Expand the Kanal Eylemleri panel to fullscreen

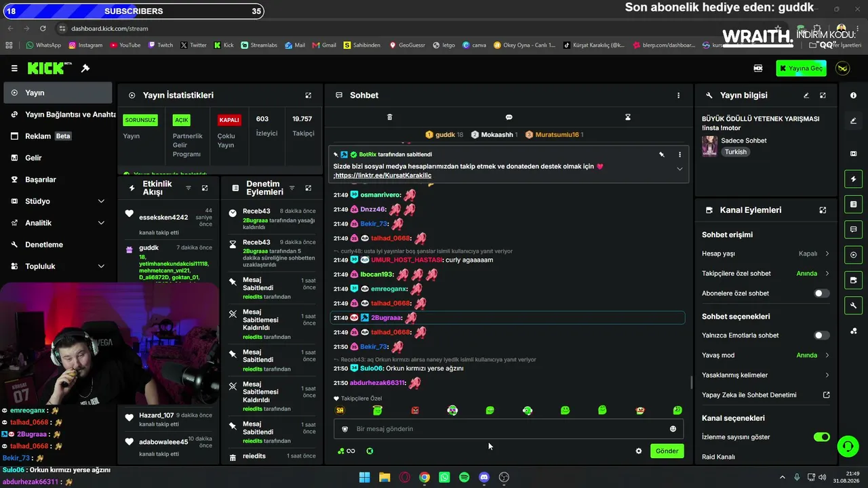(823, 211)
